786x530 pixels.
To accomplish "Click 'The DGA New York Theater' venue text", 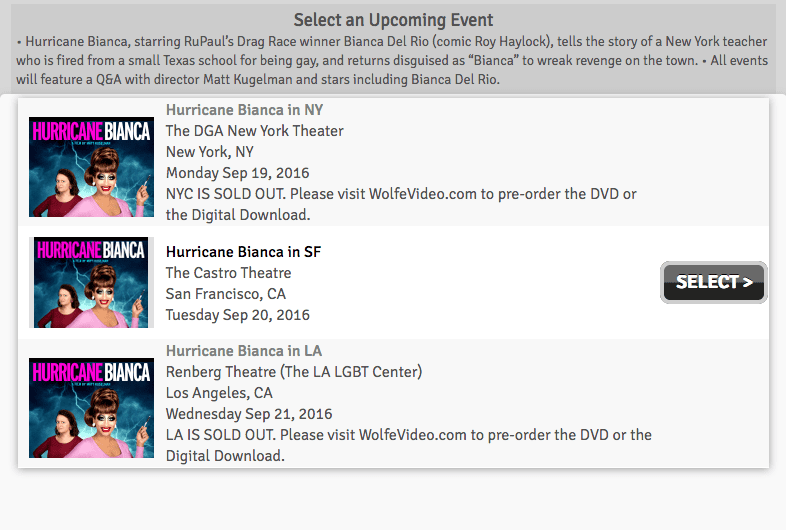I will [254, 131].
